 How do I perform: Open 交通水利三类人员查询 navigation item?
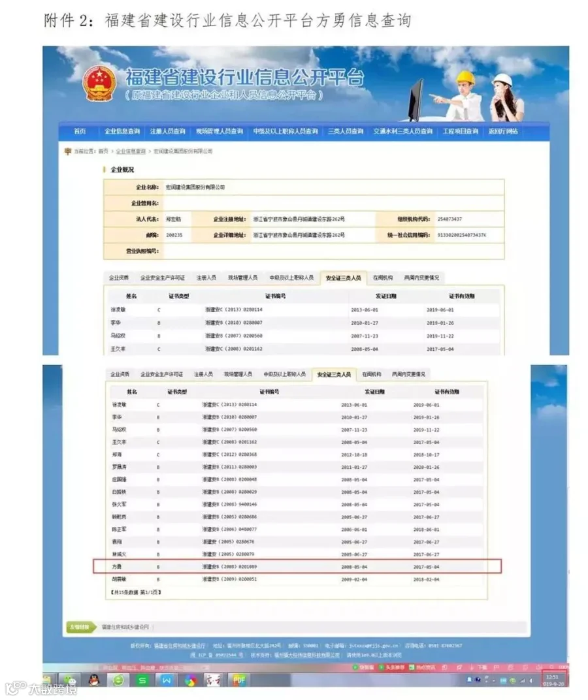tap(402, 131)
